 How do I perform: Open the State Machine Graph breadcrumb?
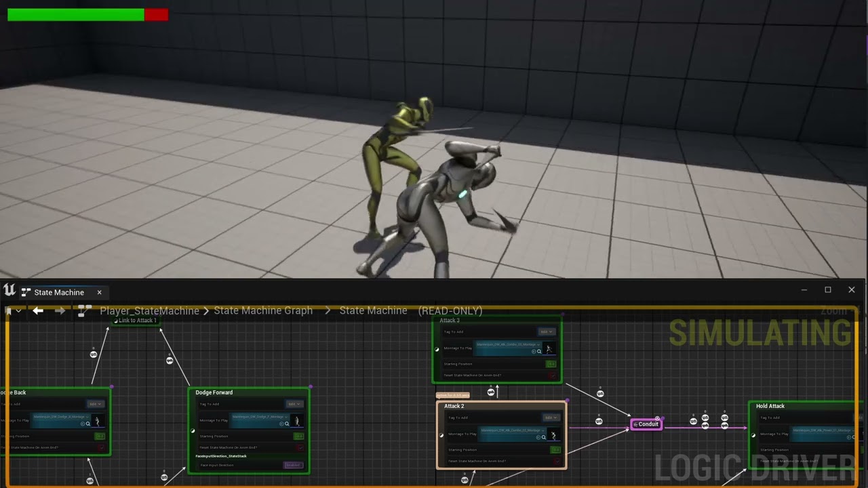pos(263,310)
